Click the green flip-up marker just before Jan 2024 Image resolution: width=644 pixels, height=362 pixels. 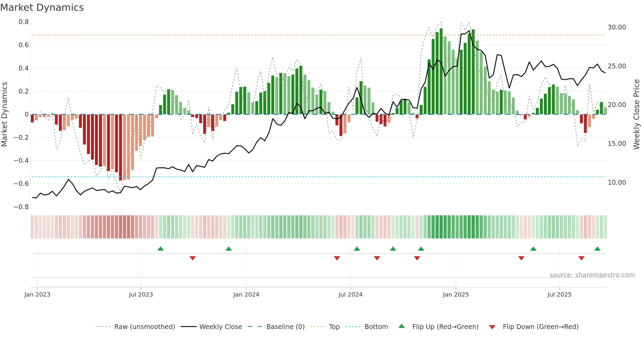click(x=229, y=249)
